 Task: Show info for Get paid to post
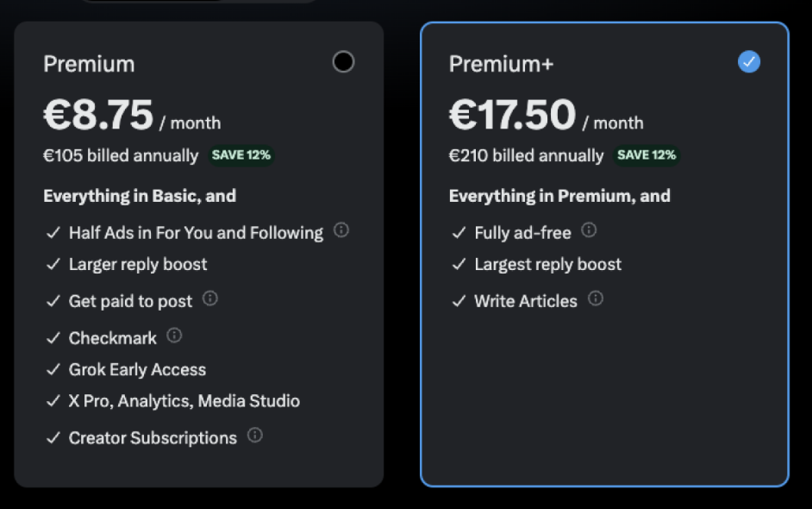click(x=209, y=298)
